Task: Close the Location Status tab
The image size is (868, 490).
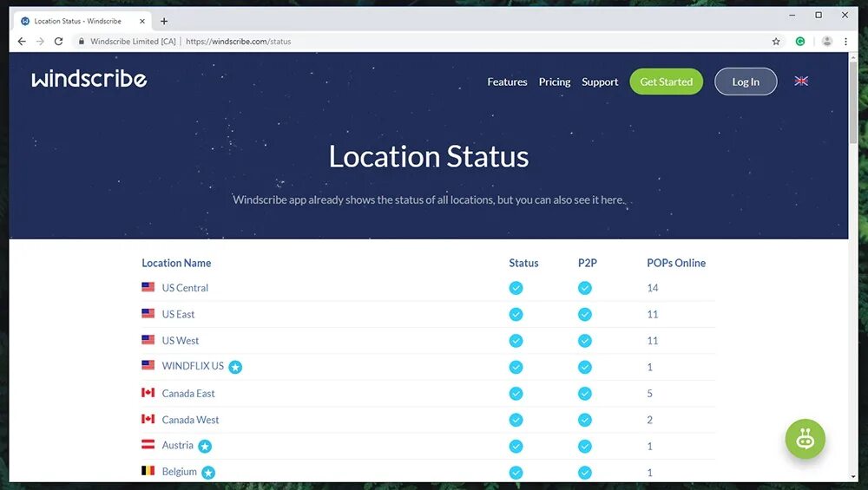Action: click(142, 21)
